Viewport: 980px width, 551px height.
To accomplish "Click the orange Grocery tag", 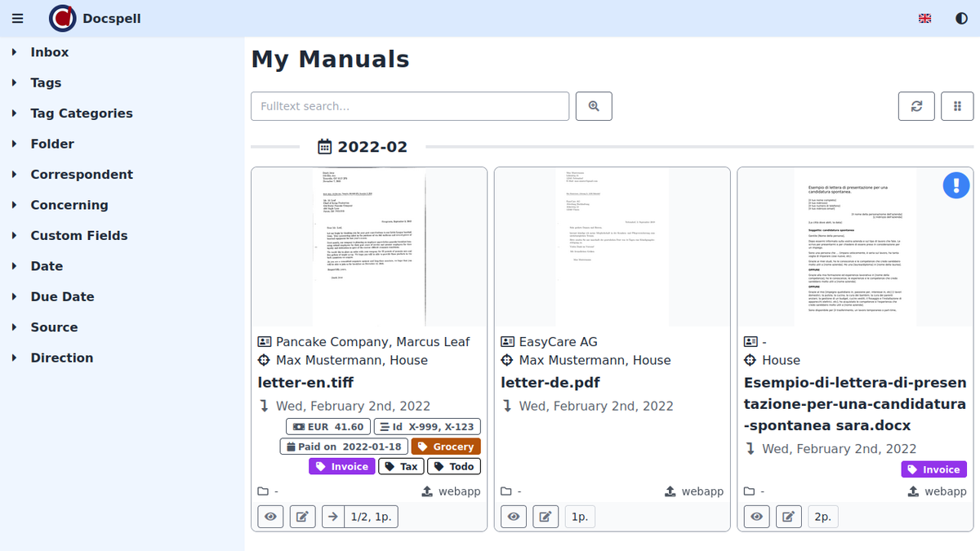I will tap(446, 447).
